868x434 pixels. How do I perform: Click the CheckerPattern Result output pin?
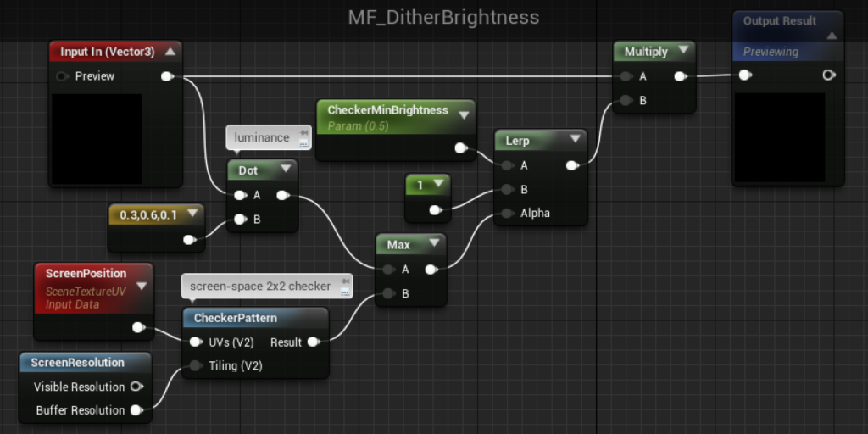(x=314, y=342)
